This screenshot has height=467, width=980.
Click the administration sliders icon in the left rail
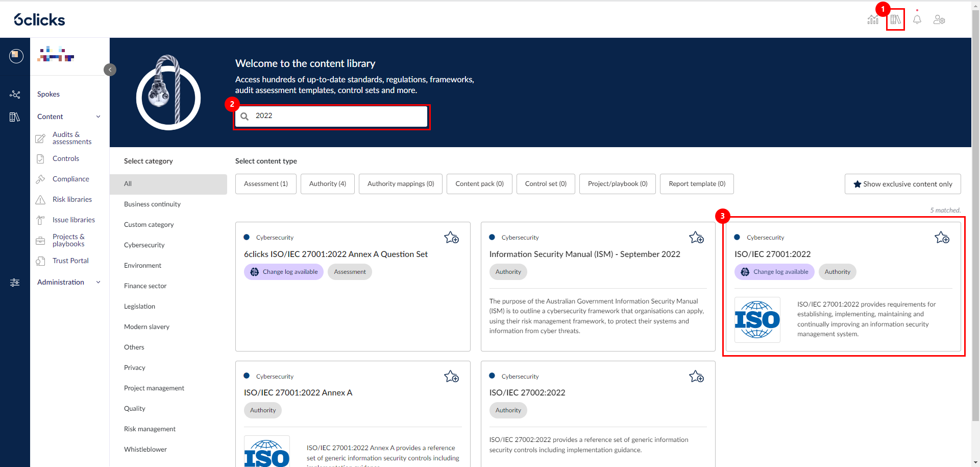[x=15, y=283]
